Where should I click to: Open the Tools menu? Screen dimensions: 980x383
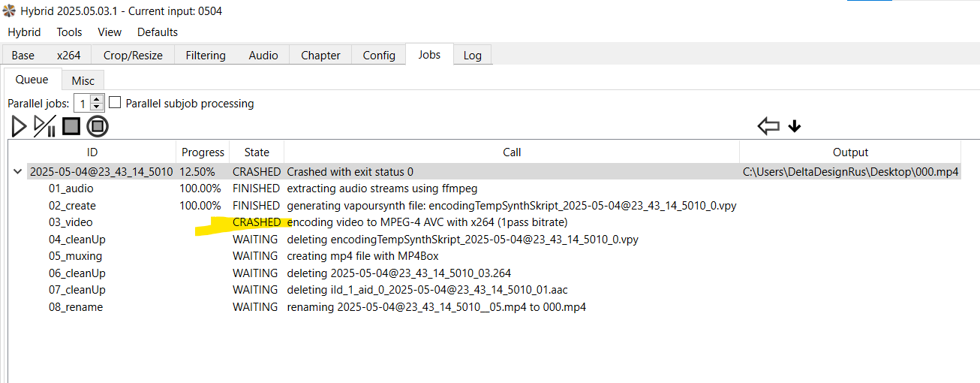coord(69,32)
